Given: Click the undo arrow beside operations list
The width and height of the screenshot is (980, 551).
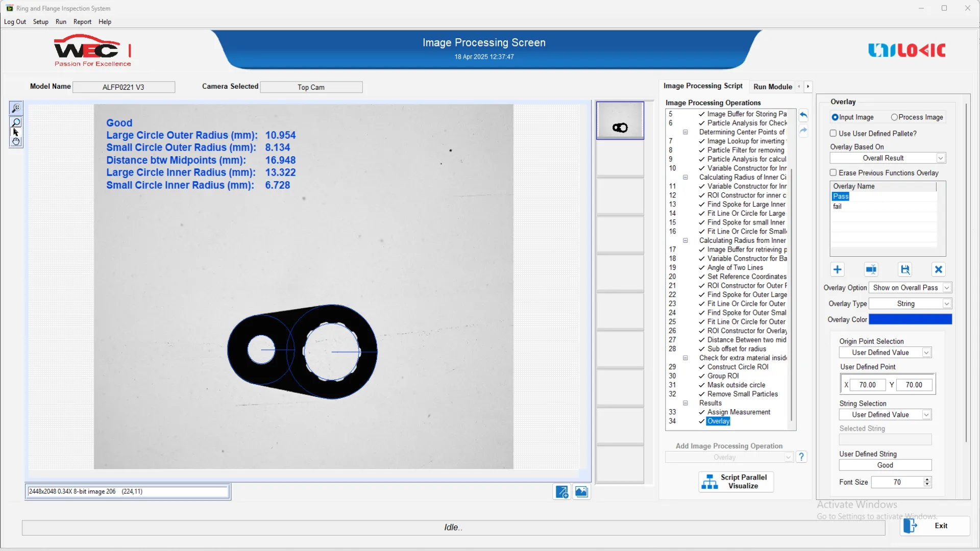Looking at the screenshot, I should coord(803,115).
